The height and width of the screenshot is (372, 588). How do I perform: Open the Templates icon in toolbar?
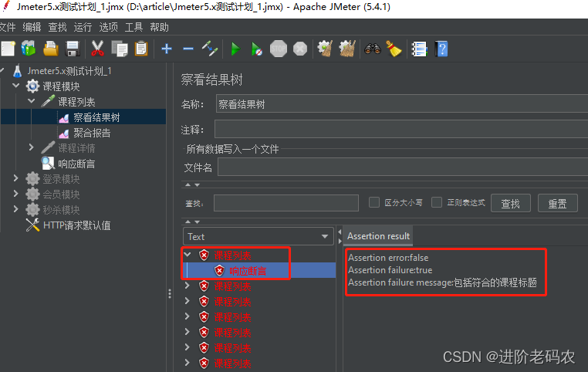coord(29,49)
